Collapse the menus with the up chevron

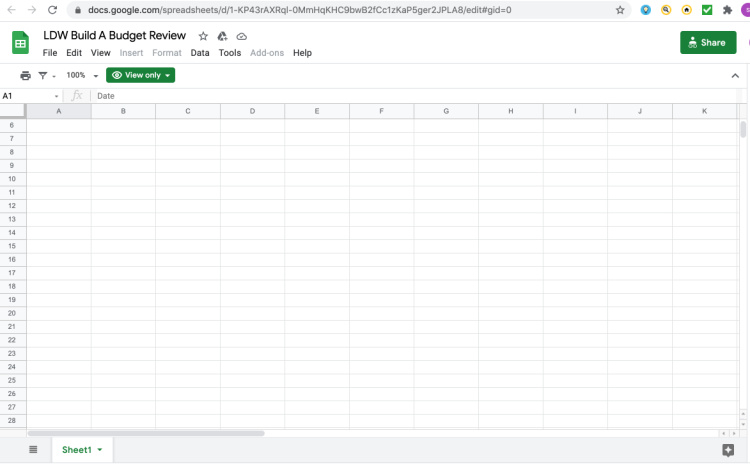point(735,75)
